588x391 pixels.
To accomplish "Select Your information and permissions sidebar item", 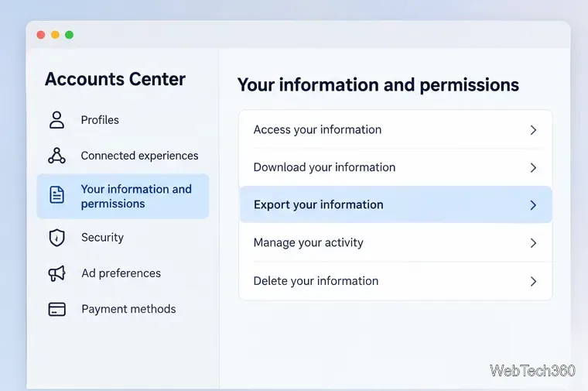I will [122, 196].
